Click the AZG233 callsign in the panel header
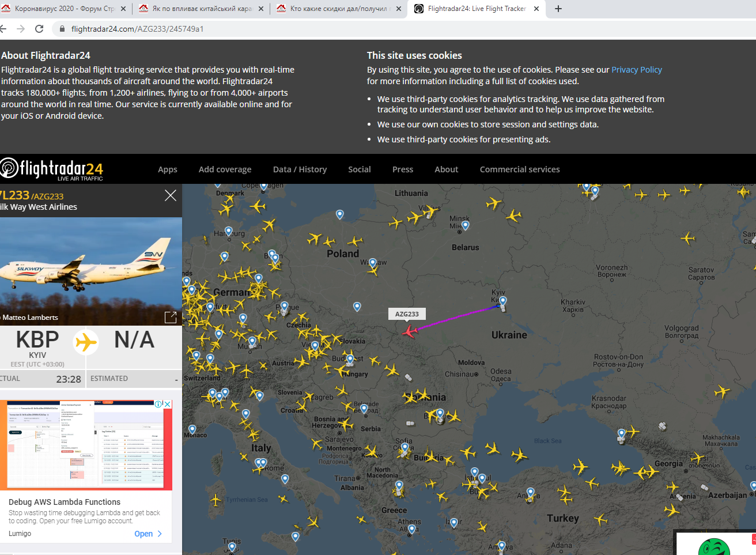Image resolution: width=756 pixels, height=555 pixels. click(47, 197)
